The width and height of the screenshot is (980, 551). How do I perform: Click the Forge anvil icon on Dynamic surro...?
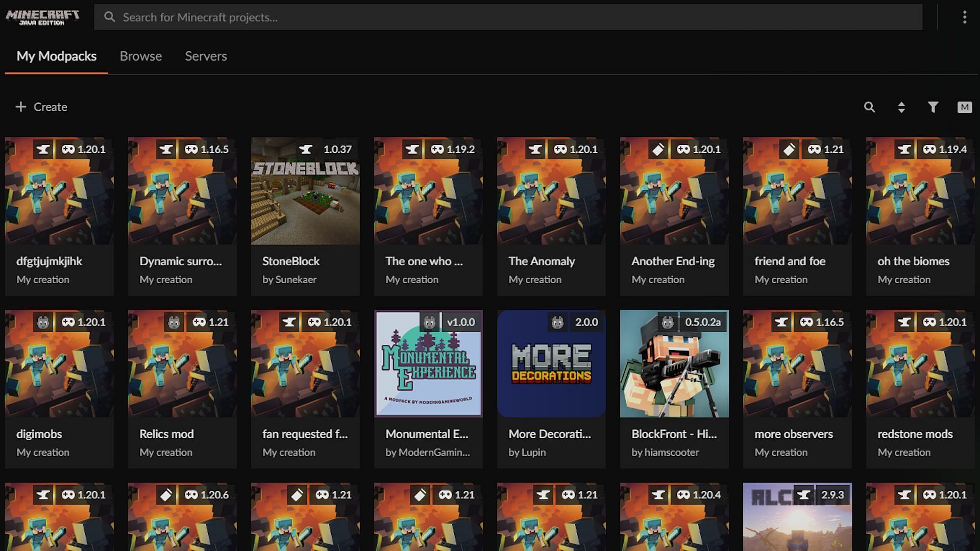tap(166, 149)
